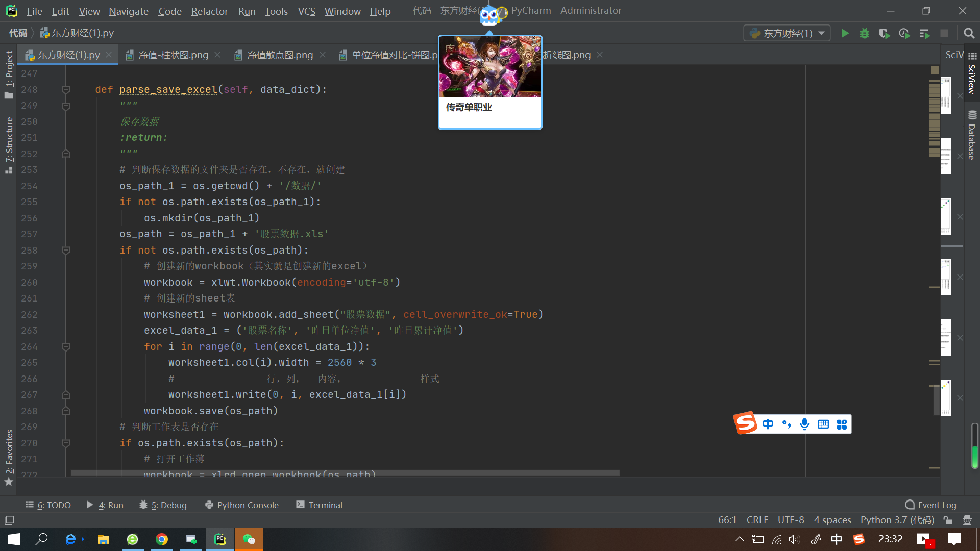This screenshot has height=551, width=980.
Task: Collapse the docstring fold at line 249
Action: pos(66,106)
